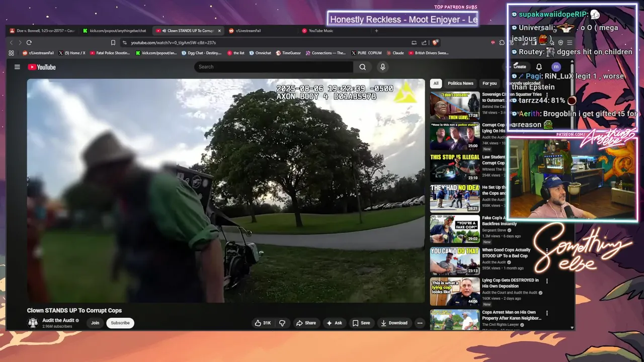The height and width of the screenshot is (362, 644).
Task: Click in the YouTube search field
Action: (x=274, y=67)
